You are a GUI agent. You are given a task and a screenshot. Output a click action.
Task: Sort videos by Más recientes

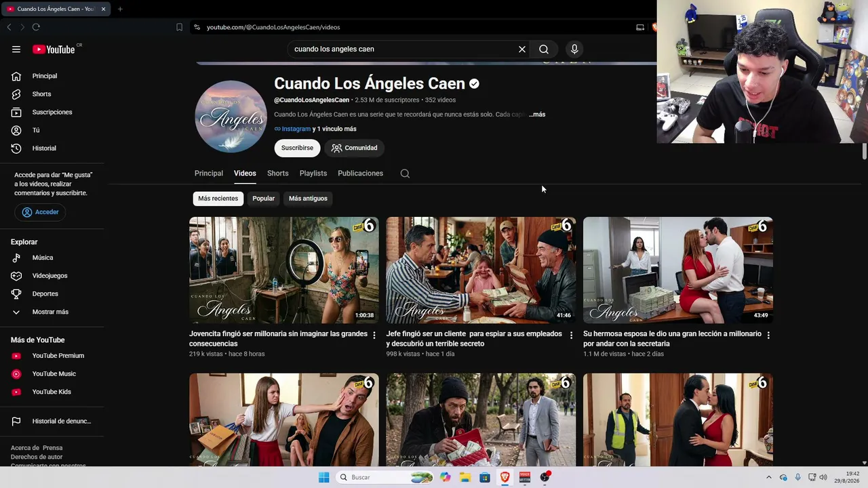click(218, 199)
